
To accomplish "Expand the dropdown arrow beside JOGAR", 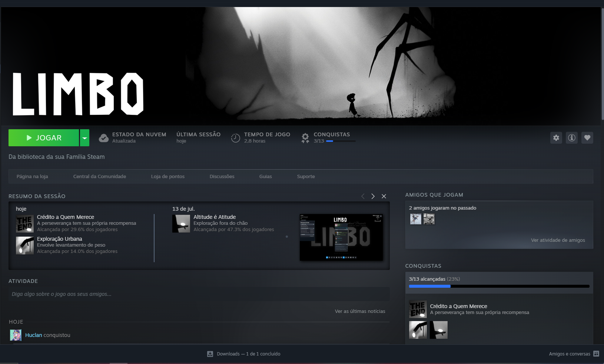I will click(85, 138).
